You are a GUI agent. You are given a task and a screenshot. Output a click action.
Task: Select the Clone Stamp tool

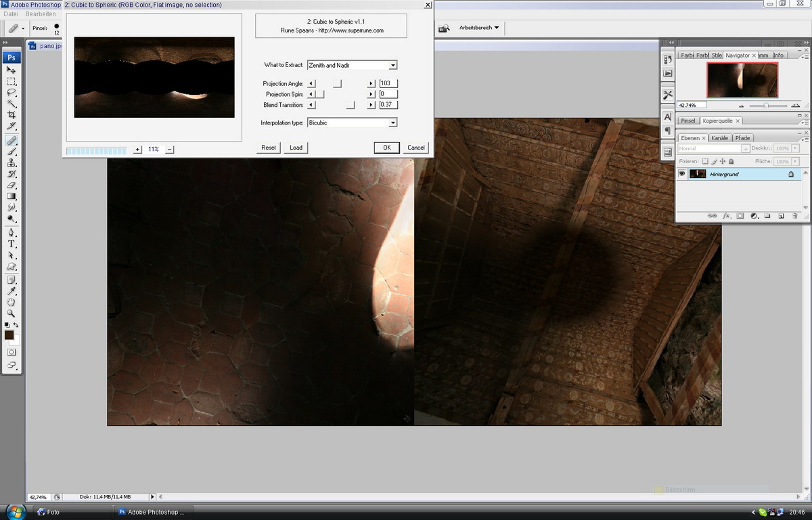pos(12,163)
